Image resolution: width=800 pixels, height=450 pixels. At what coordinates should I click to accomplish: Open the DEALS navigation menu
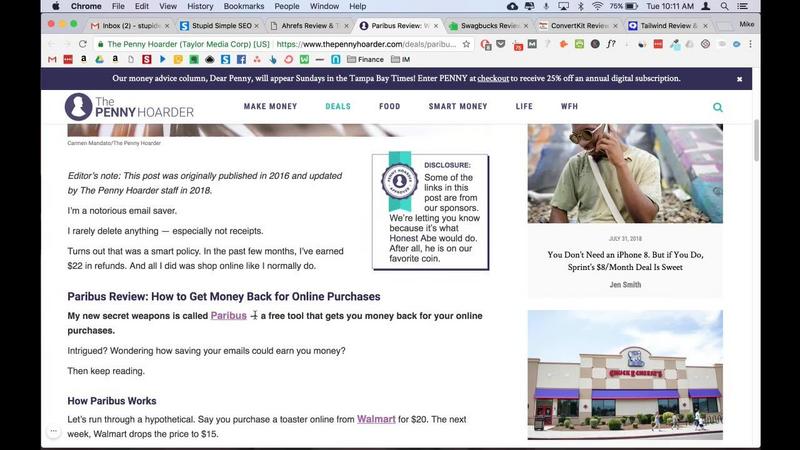338,106
